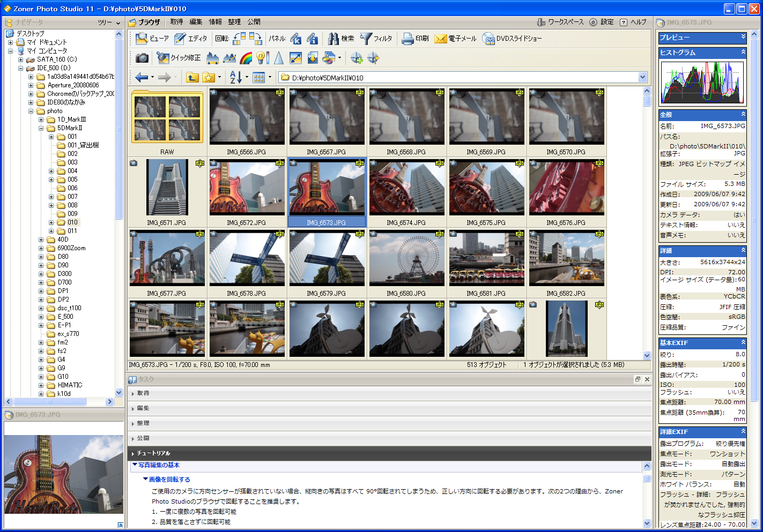Collapse the ヒストグラム panel
763x532 pixels.
click(x=743, y=53)
